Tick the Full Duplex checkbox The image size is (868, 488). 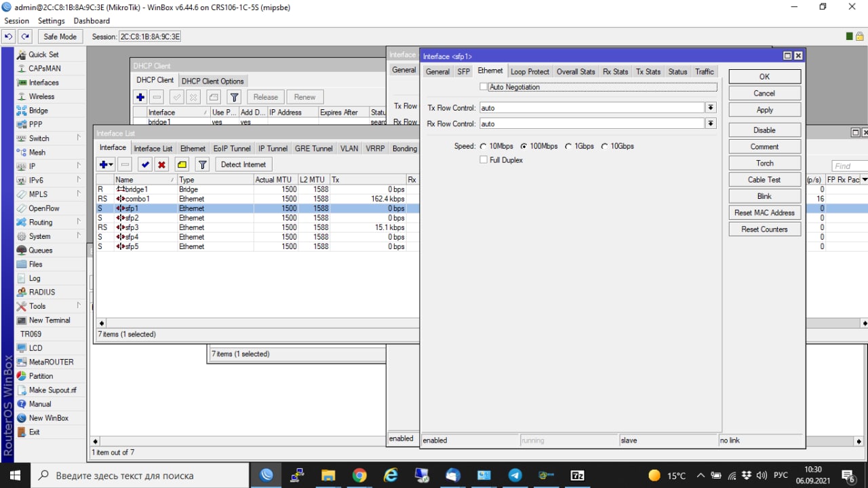click(484, 160)
